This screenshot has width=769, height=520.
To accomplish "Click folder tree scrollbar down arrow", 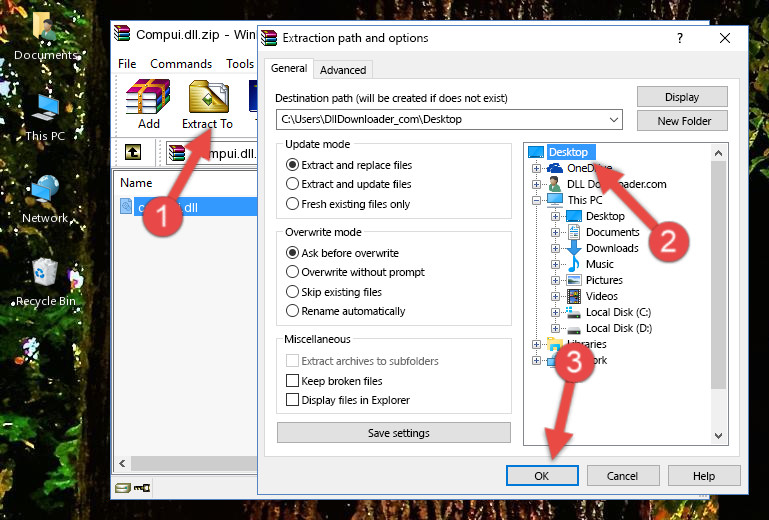I will click(x=718, y=436).
